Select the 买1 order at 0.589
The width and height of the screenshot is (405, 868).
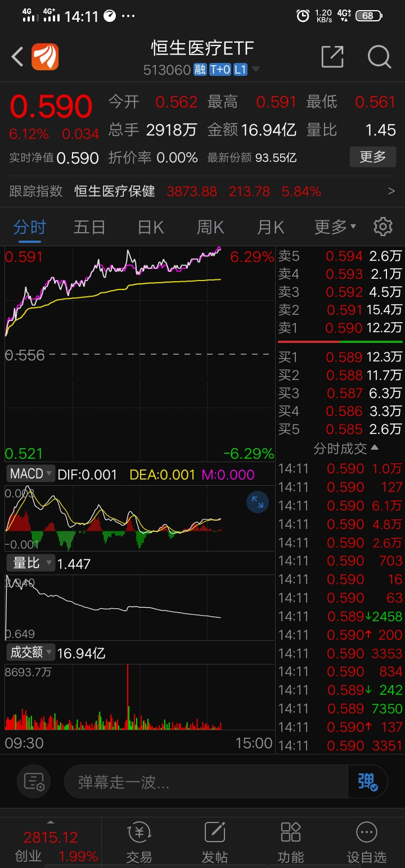pyautogui.click(x=340, y=356)
